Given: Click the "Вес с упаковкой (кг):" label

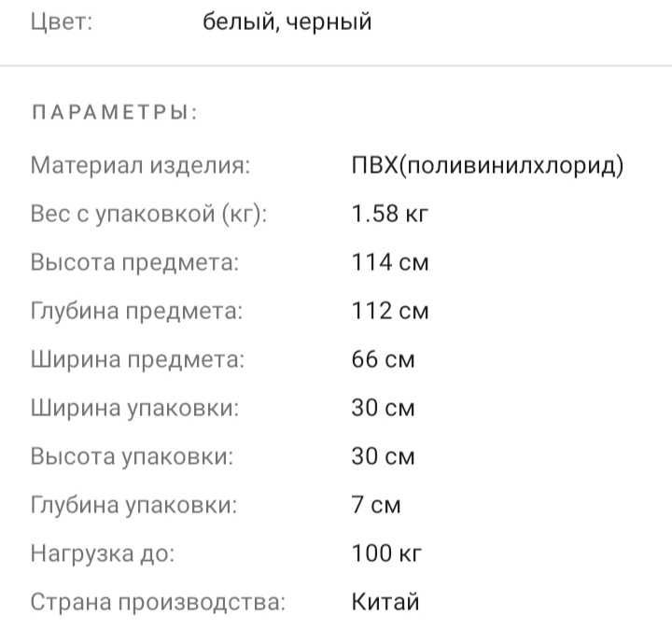Looking at the screenshot, I should [149, 215].
